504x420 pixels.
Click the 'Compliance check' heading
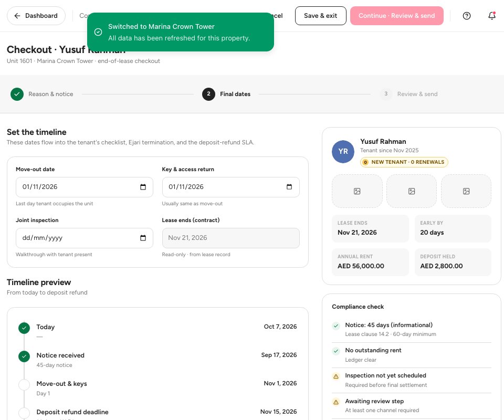click(358, 307)
